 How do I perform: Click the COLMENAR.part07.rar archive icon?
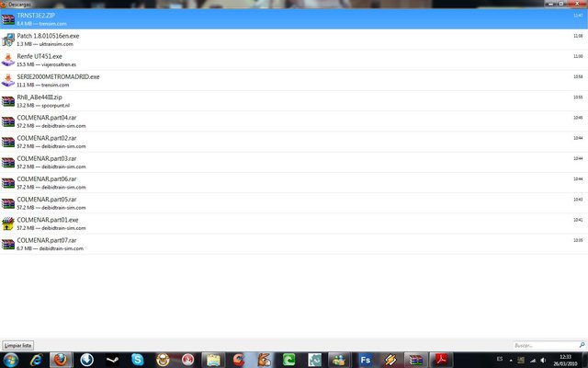point(8,243)
